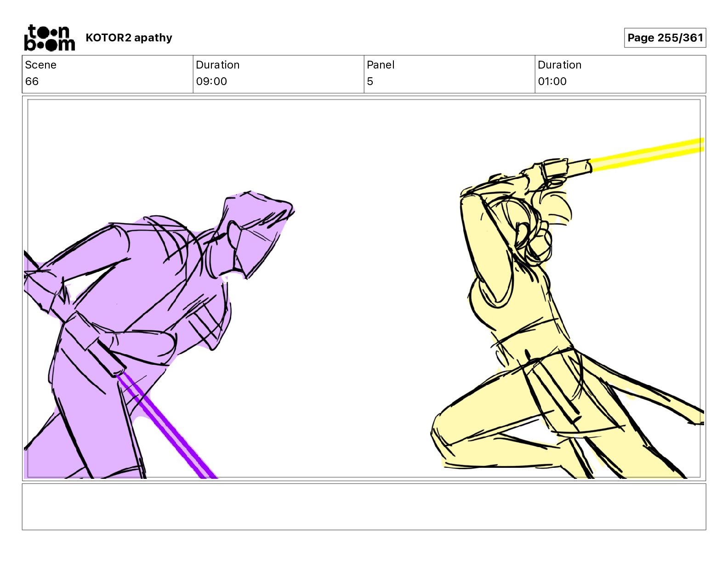The width and height of the screenshot is (728, 563).
Task: Click the 'Page 255/361' page indicator
Action: point(665,38)
